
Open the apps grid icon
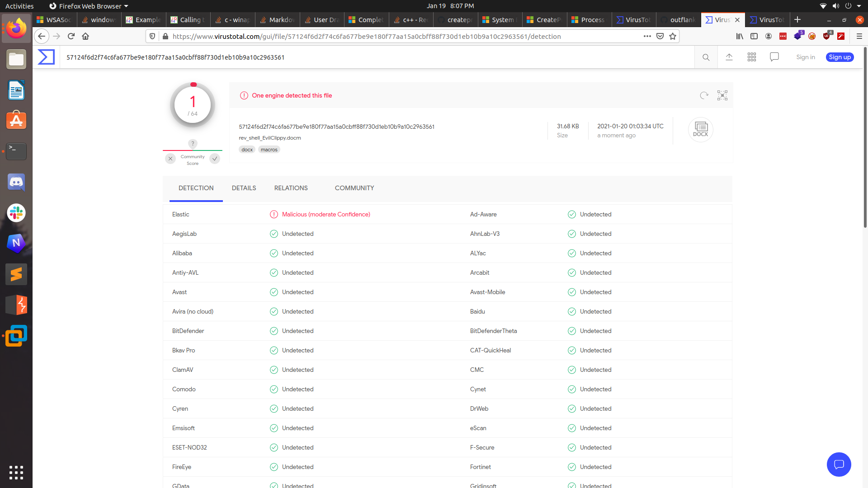point(752,57)
